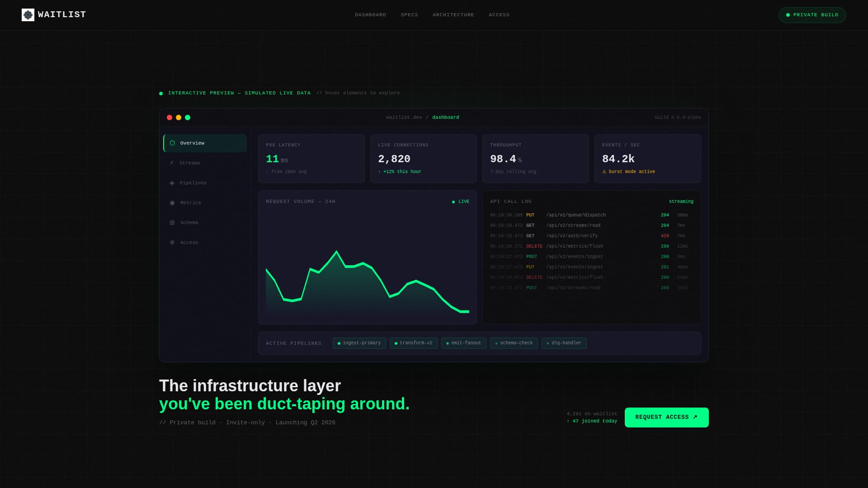Image resolution: width=868 pixels, height=488 pixels.
Task: Click the red window dot
Action: click(x=170, y=117)
